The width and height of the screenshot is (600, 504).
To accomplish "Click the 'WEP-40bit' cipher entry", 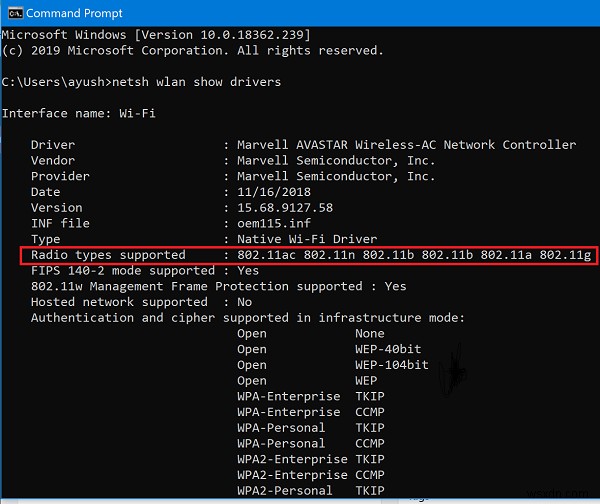I will [388, 349].
